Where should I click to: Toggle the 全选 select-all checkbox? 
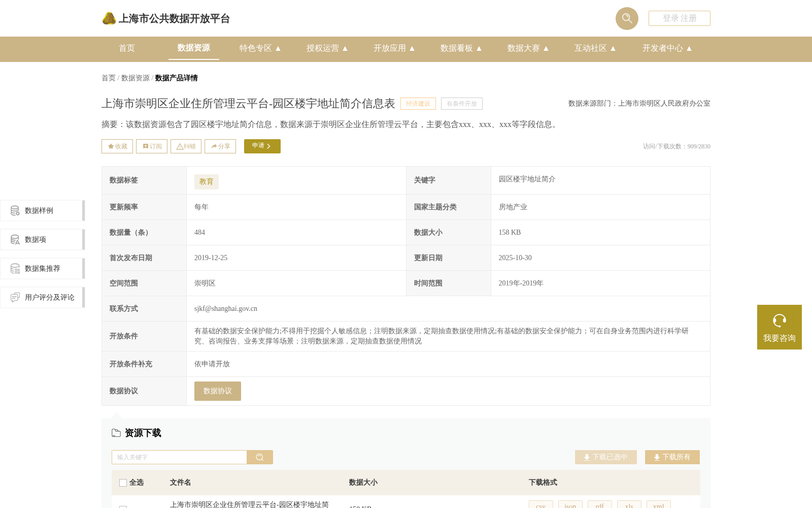pyautogui.click(x=123, y=483)
